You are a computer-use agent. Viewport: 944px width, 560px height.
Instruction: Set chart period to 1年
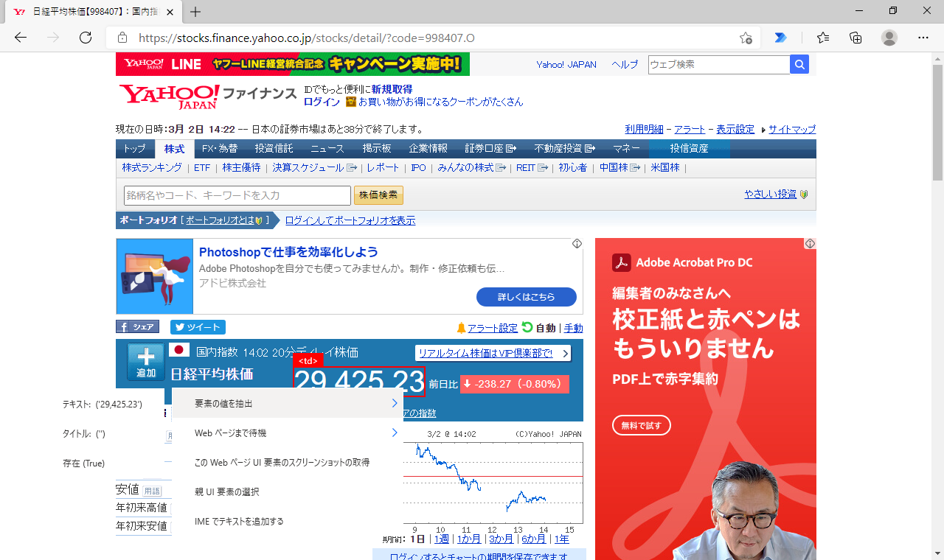[561, 539]
